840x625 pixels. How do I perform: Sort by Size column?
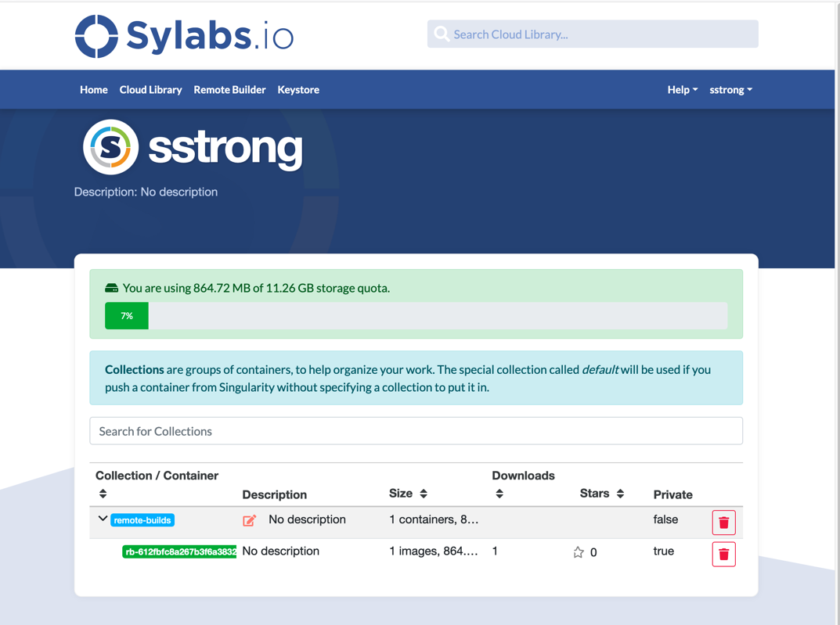pos(424,494)
